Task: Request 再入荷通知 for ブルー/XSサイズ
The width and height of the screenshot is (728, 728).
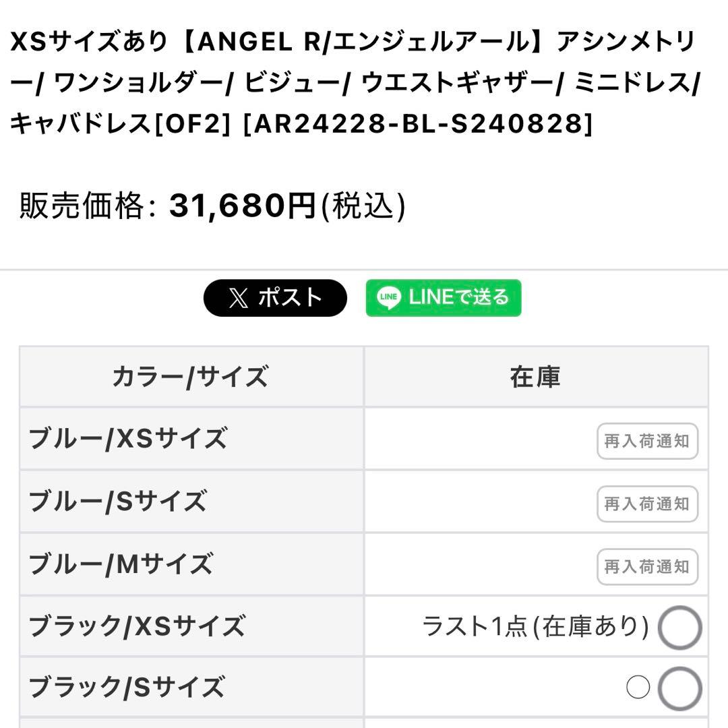Action: (646, 442)
